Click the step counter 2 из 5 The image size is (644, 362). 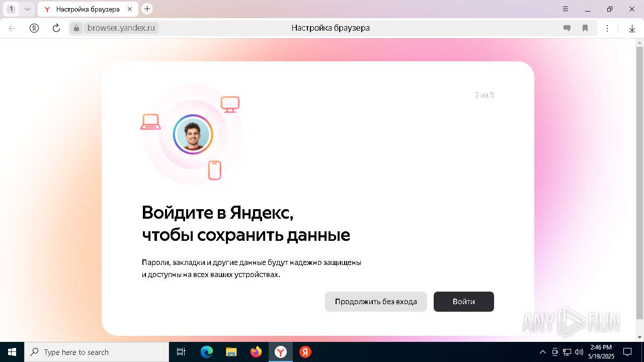click(x=484, y=95)
